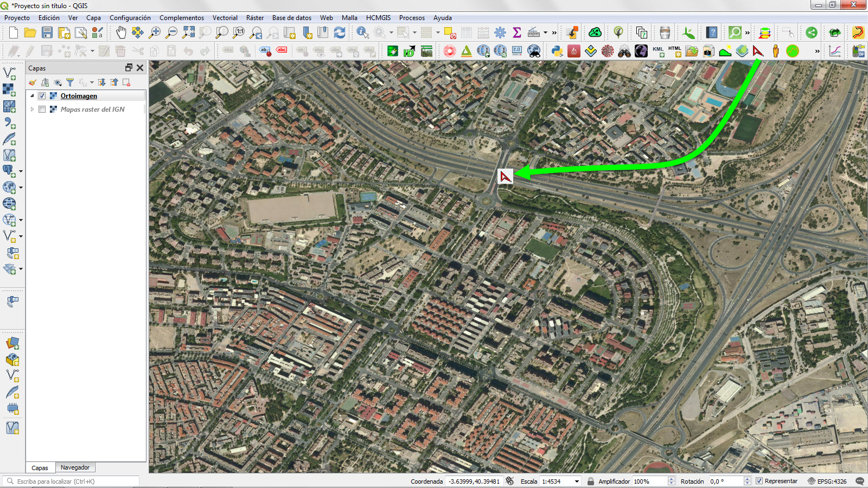Viewport: 868px width, 488px height.
Task: Collapse the Ortoimagen layer entry
Action: point(32,95)
